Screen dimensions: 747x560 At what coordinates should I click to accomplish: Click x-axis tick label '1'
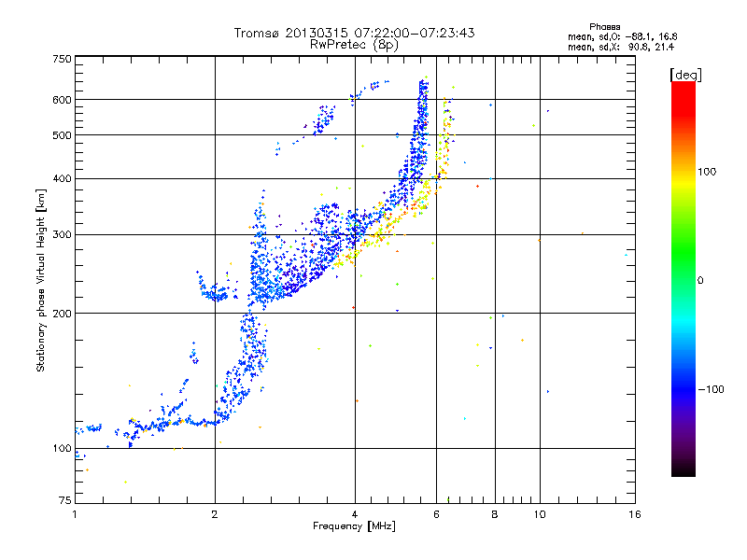pos(75,514)
